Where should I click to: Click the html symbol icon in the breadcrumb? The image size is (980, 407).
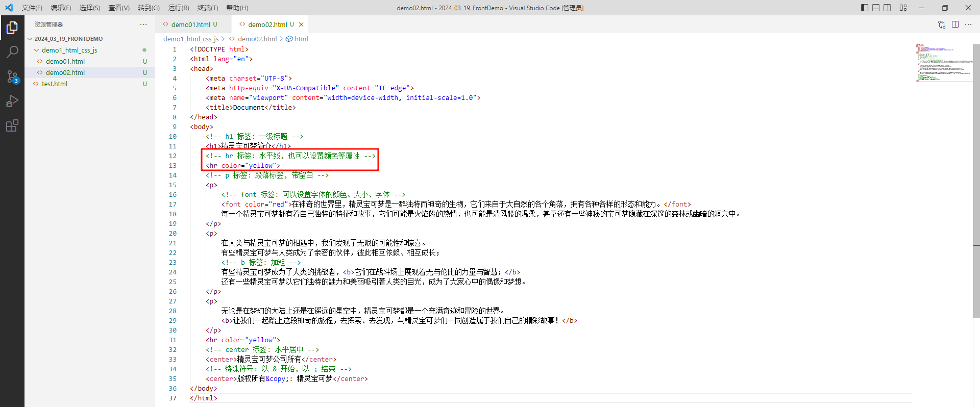(289, 39)
